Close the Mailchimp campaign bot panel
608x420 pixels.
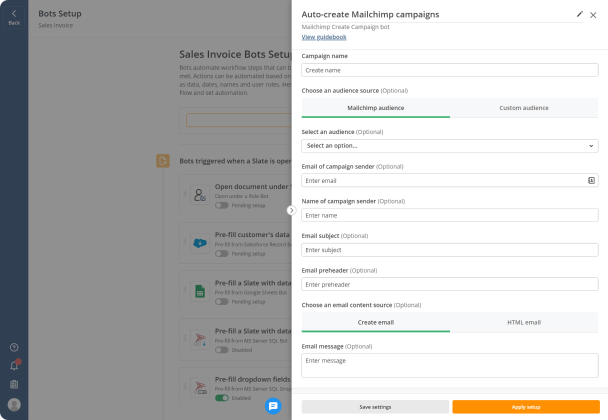pyautogui.click(x=593, y=15)
